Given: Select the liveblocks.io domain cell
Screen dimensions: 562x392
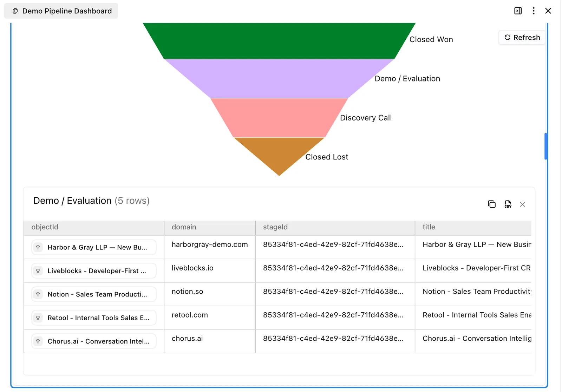Looking at the screenshot, I should tap(210, 271).
